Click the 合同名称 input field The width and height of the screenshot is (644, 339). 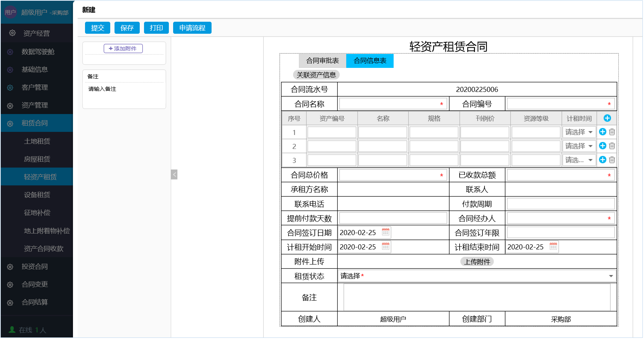tap(389, 104)
